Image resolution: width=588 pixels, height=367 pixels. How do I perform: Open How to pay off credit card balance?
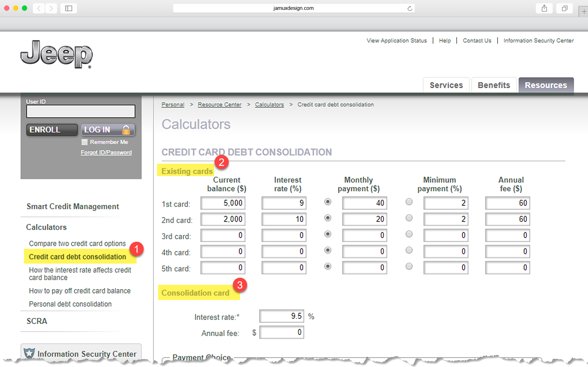click(x=80, y=291)
